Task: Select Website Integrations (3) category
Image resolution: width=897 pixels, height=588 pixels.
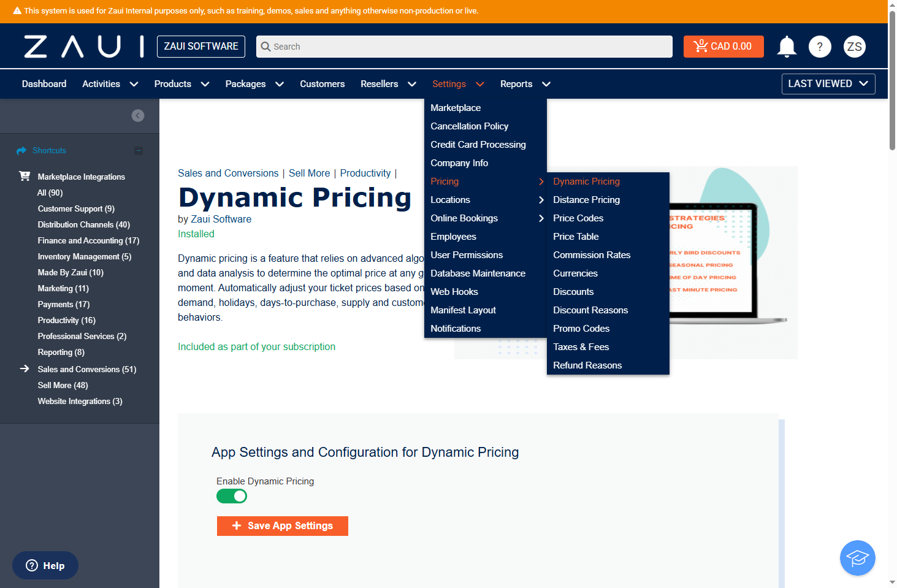Action: click(x=80, y=402)
